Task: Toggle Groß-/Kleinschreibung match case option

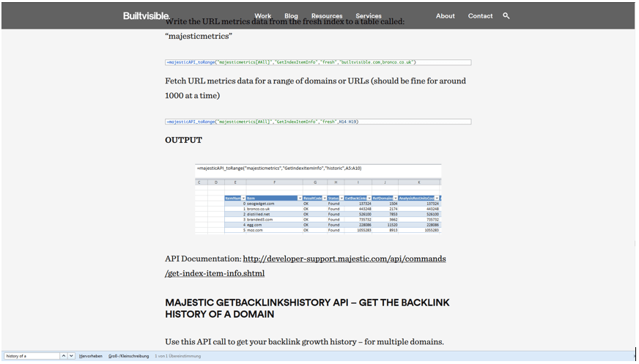Action: (128, 356)
